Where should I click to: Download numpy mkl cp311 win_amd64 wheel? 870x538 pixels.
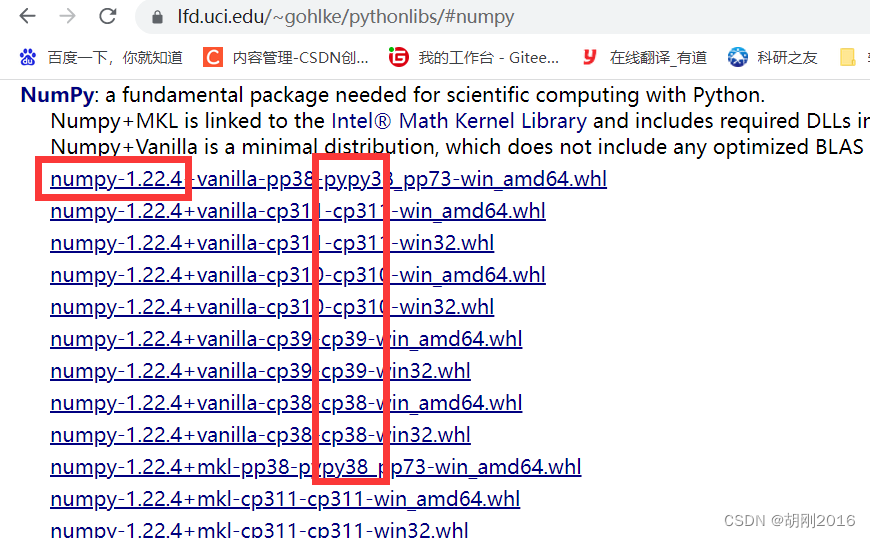click(285, 499)
